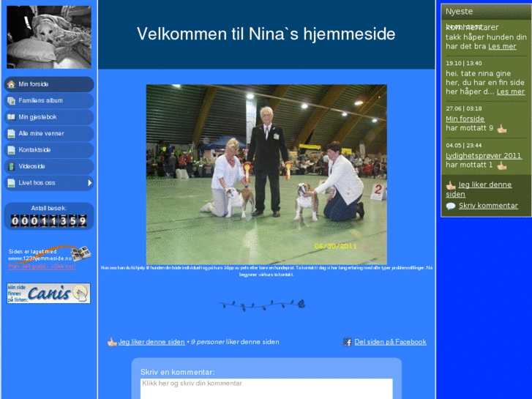Open the dog show photo in the center

tap(266, 174)
